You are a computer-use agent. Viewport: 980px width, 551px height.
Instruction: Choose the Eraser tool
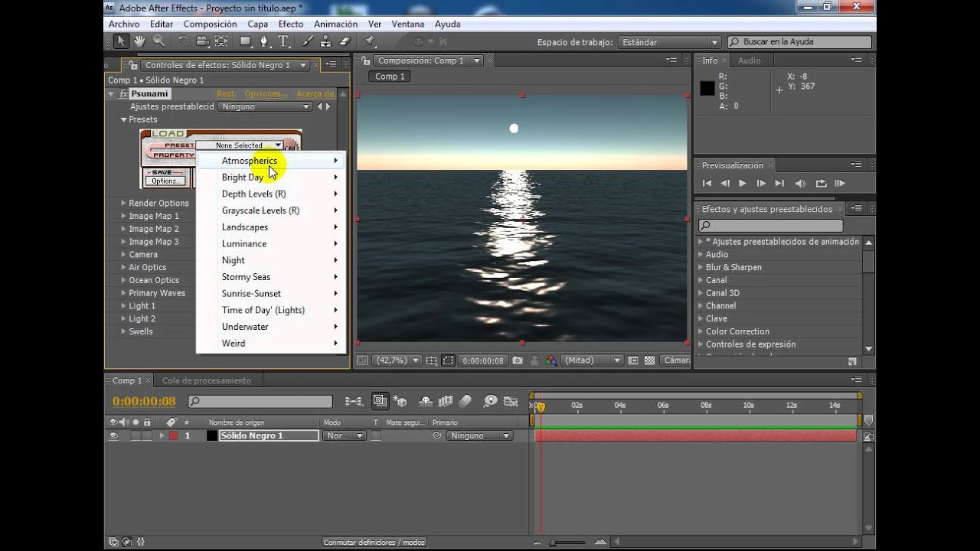(345, 41)
